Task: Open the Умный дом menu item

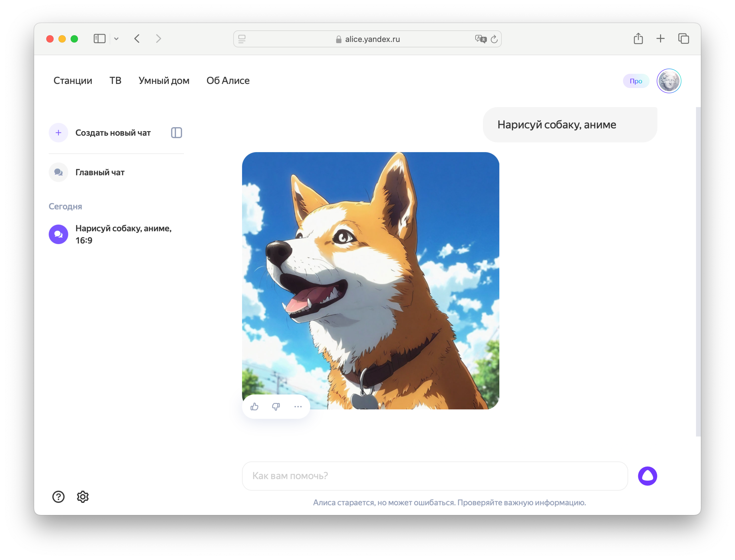Action: 164,81
